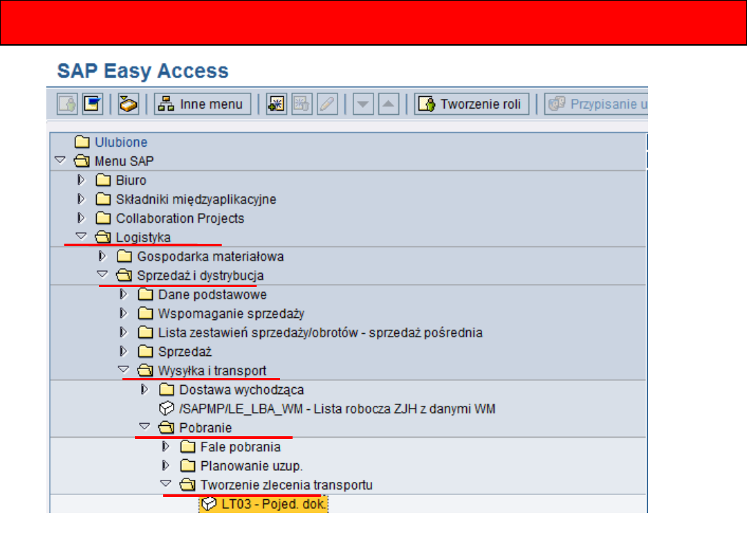Click the Tworzenie roli button
The width and height of the screenshot is (747, 560).
pos(472,104)
